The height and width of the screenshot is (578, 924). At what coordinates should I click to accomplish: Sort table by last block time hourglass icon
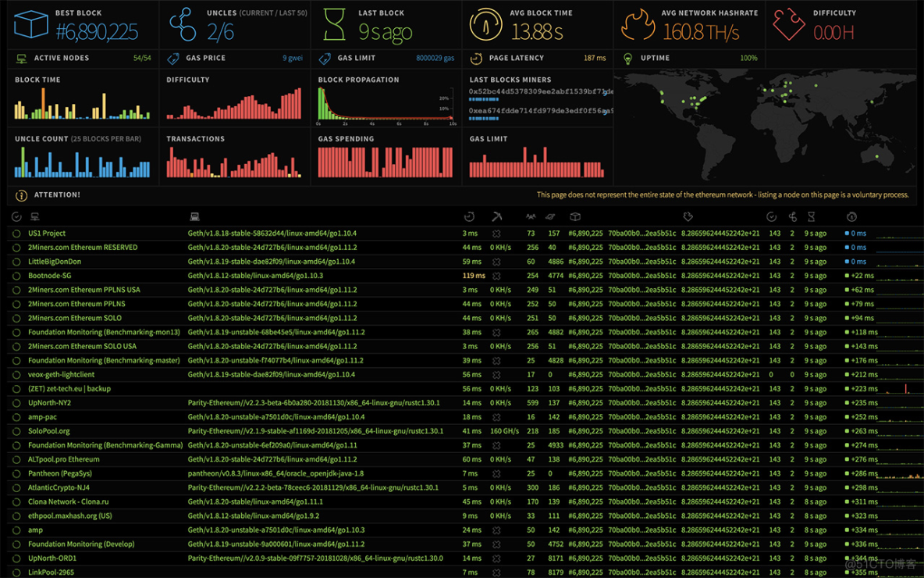pos(812,217)
